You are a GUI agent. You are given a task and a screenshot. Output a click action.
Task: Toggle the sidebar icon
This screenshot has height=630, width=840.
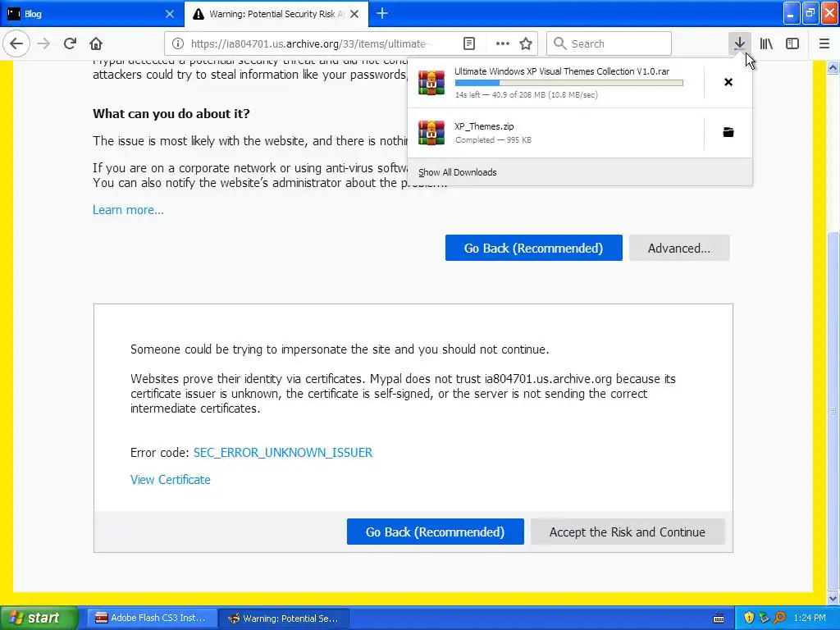click(x=792, y=43)
